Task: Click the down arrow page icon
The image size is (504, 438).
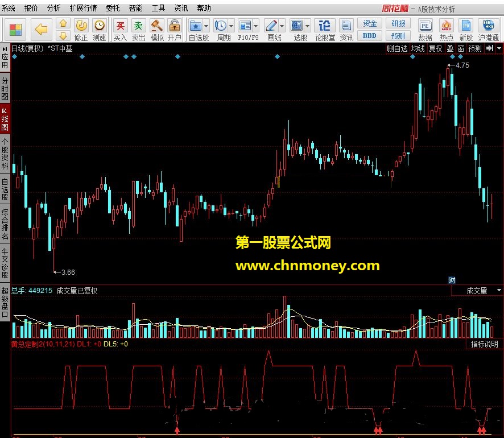Action: pyautogui.click(x=63, y=36)
